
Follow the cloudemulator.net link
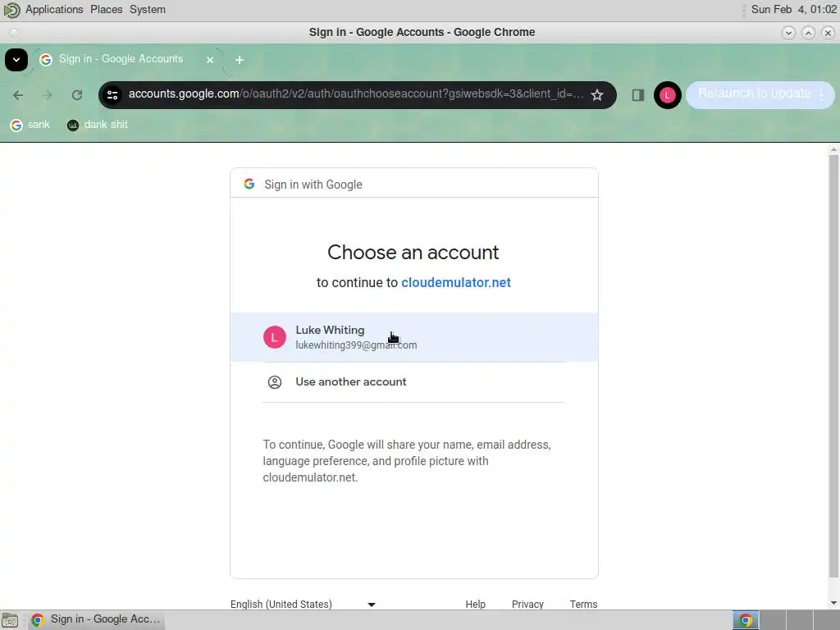tap(456, 282)
